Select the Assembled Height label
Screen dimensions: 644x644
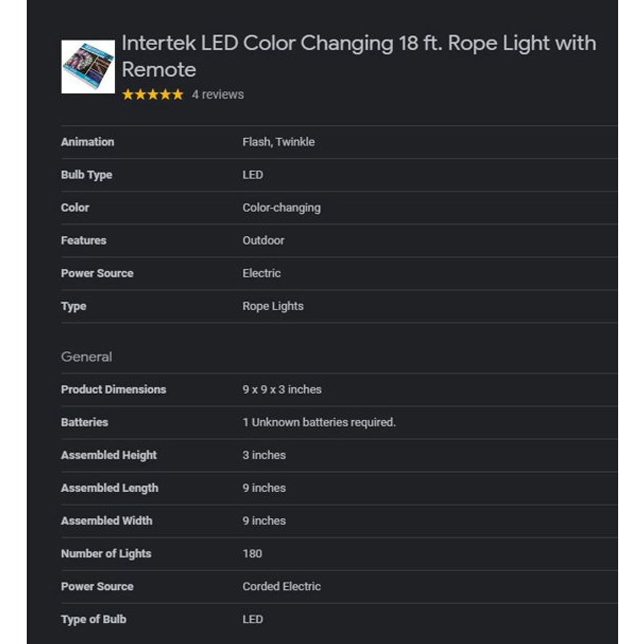pyautogui.click(x=109, y=455)
